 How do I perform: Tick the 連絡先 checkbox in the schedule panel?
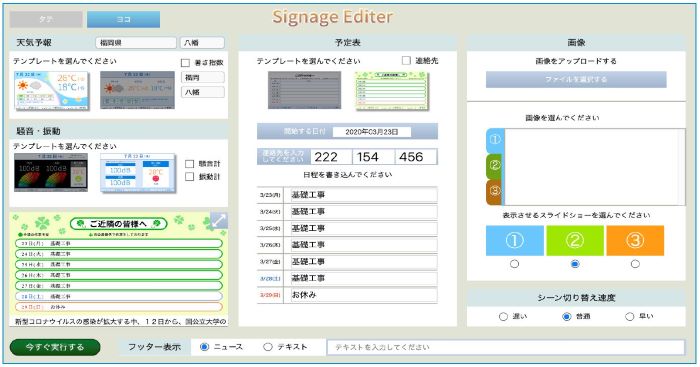tap(406, 60)
